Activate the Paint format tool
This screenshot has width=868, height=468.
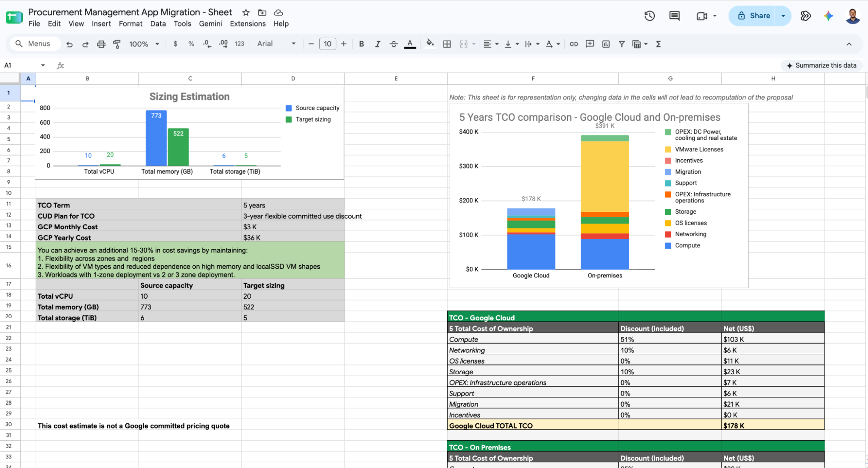click(x=117, y=44)
